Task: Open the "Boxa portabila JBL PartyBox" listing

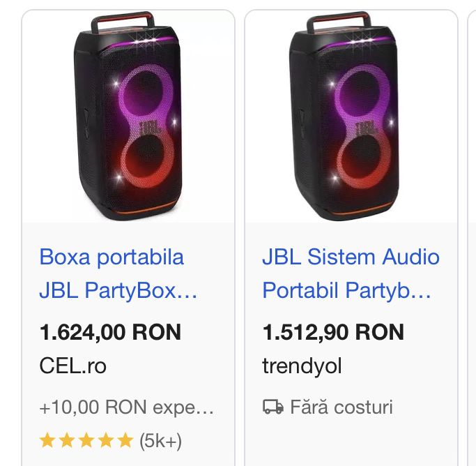Action: [112, 273]
